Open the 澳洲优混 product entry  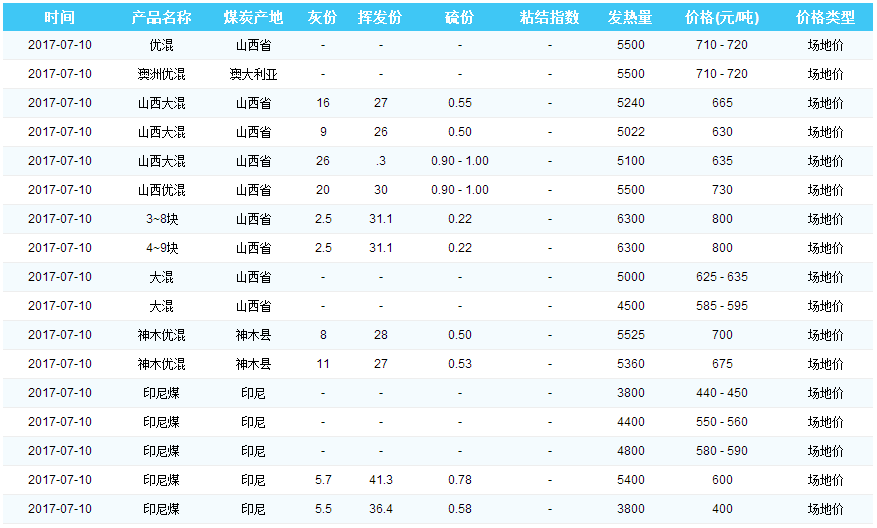[x=161, y=74]
